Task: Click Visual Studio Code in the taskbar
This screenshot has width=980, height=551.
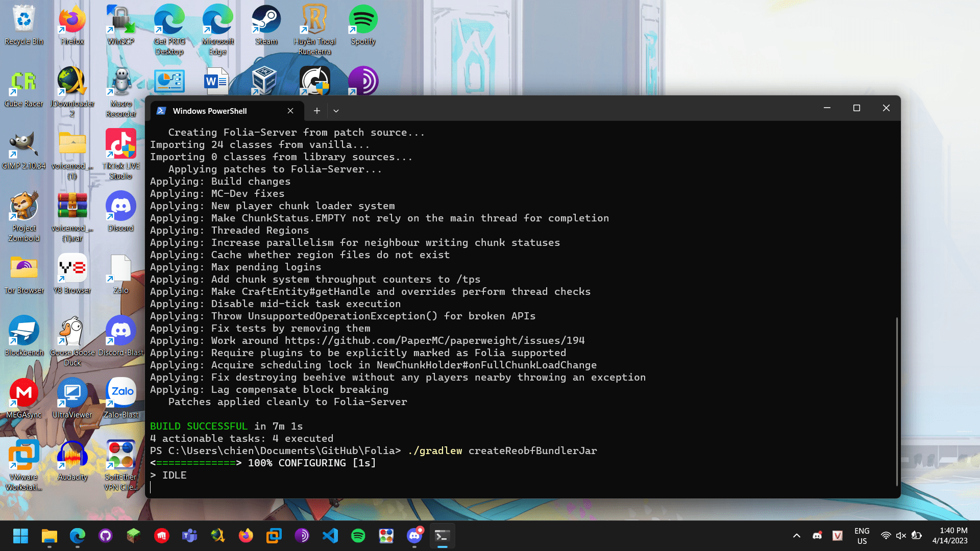Action: pyautogui.click(x=330, y=536)
